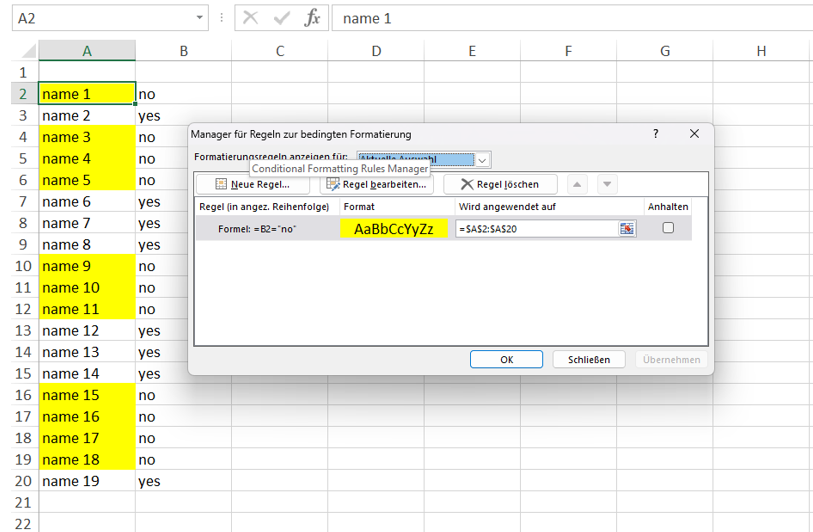The height and width of the screenshot is (532, 813).
Task: Click the formula bar cancel X icon
Action: [250, 18]
